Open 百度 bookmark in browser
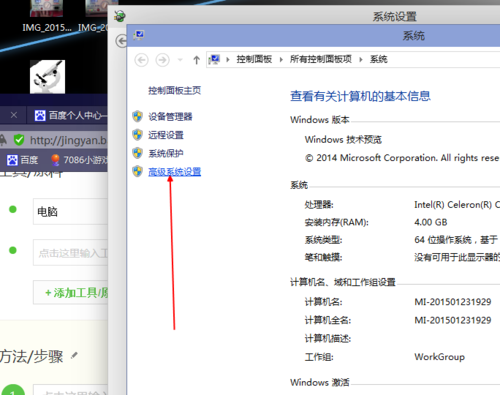This screenshot has width=501, height=395. (x=23, y=160)
